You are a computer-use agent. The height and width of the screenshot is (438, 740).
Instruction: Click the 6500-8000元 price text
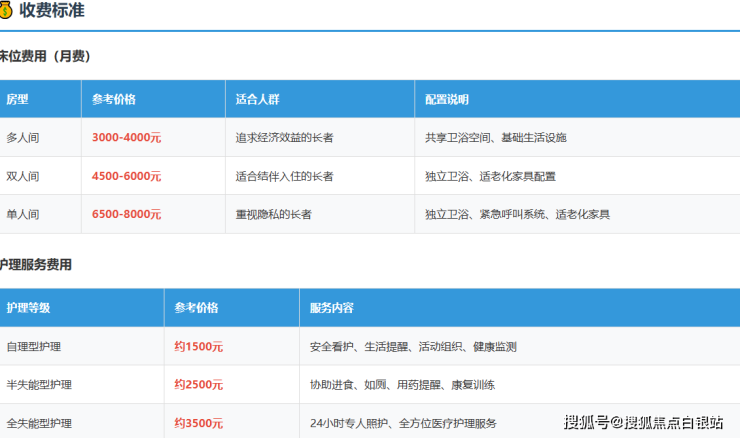(126, 214)
